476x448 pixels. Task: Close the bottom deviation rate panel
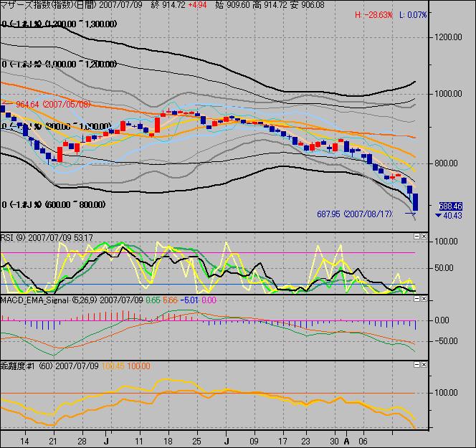click(x=423, y=366)
